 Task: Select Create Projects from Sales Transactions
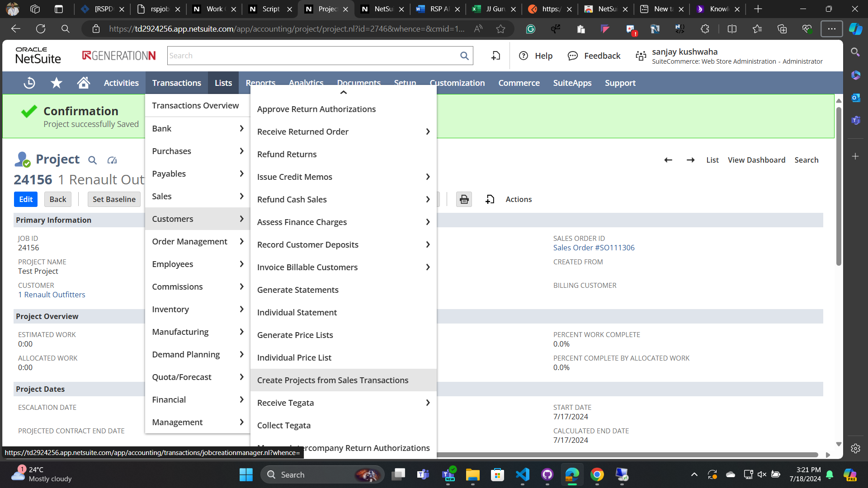(x=333, y=380)
